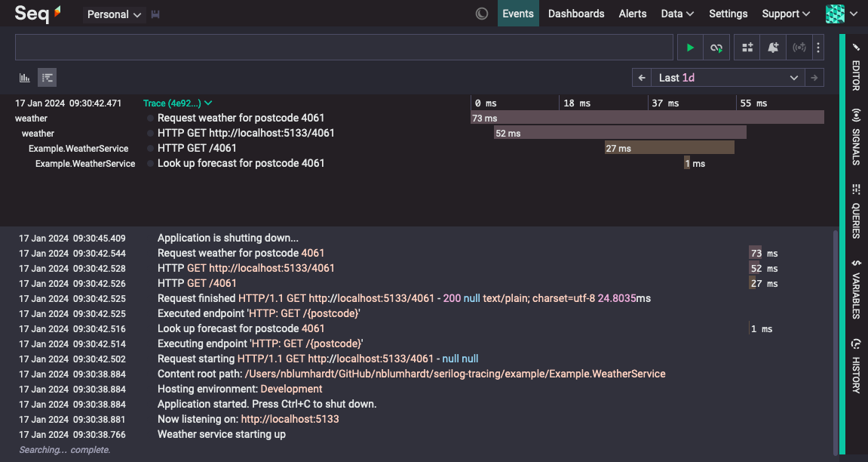Toggle the histogram bar chart view

point(24,78)
